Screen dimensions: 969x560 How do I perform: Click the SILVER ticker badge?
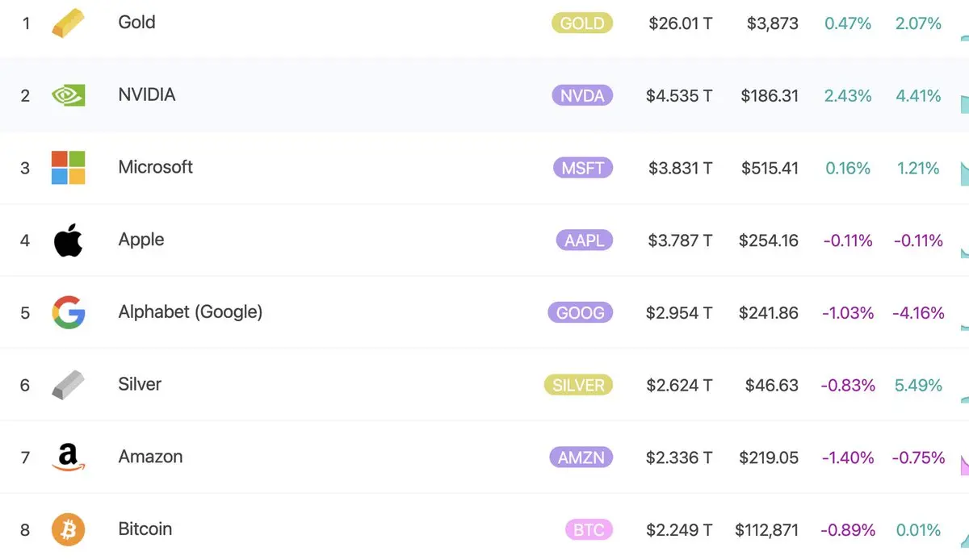pos(578,385)
